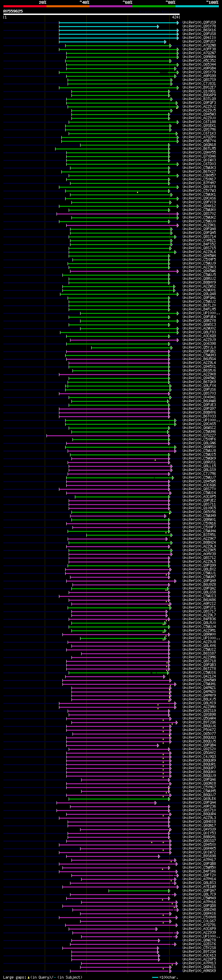Open hit UniRef100_A3FF38
The width and height of the screenshot is (222, 980).
click(x=199, y=49)
